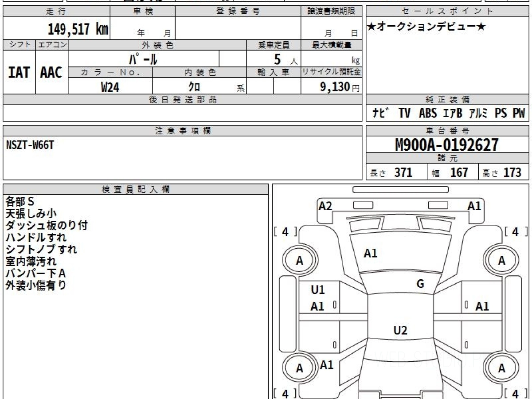Click the 輸入車 label
The image size is (532, 399).
[x=274, y=72]
